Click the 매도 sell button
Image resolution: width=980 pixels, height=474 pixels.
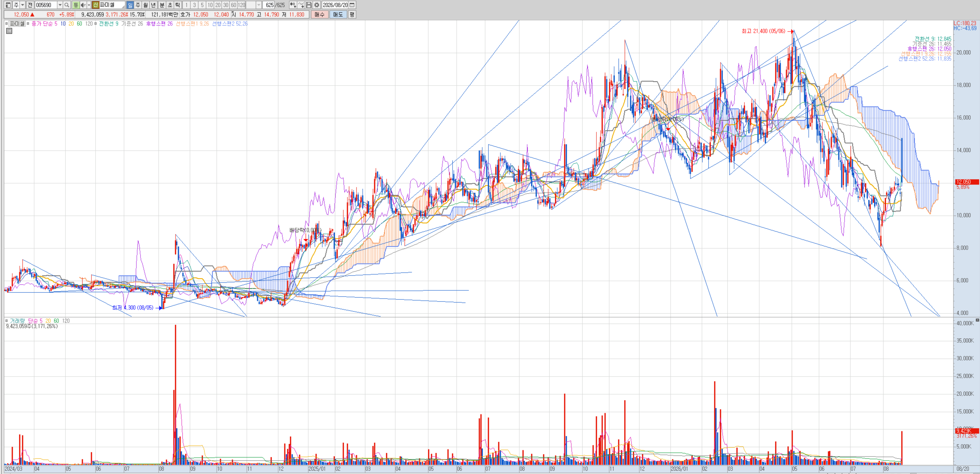coord(338,15)
